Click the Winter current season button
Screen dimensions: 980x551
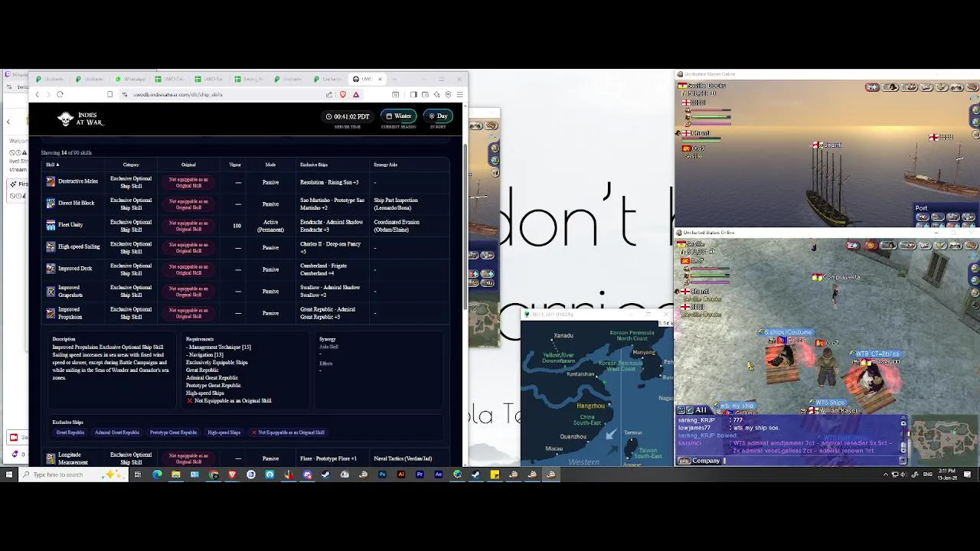398,116
